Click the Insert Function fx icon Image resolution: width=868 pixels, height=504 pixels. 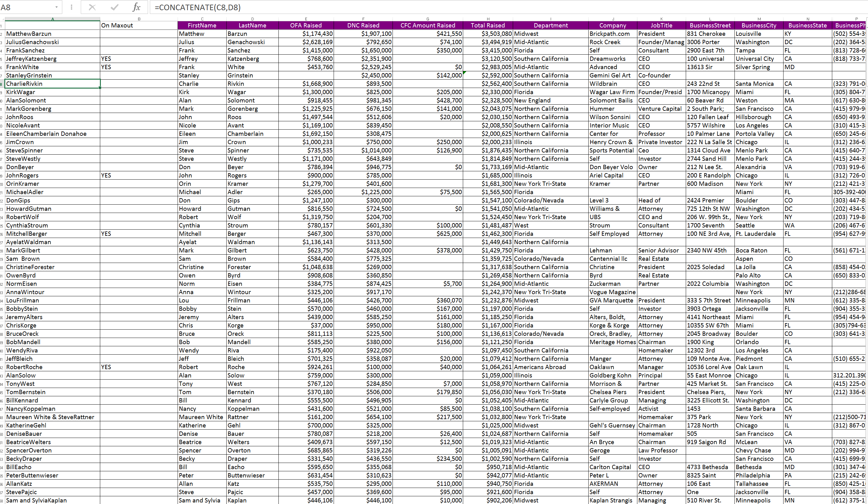coord(136,7)
